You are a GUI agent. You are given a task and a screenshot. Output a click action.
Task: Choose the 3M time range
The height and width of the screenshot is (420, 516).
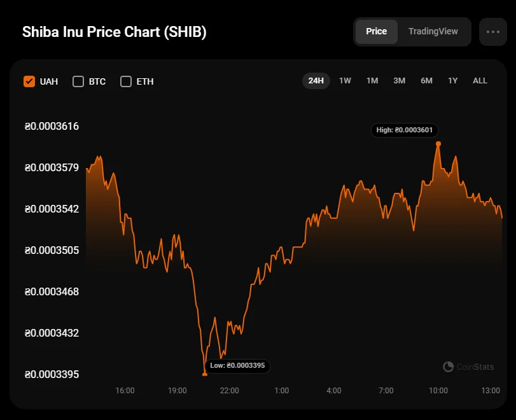tap(399, 81)
